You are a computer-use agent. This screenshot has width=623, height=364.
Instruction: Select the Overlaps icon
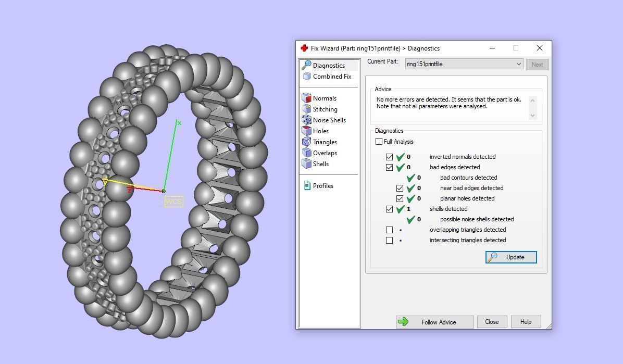[306, 153]
